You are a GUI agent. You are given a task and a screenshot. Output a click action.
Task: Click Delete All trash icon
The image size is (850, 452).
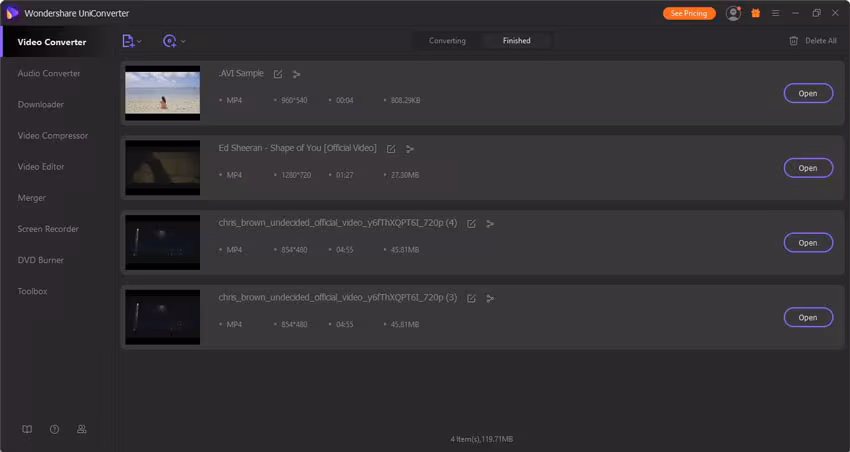click(793, 41)
